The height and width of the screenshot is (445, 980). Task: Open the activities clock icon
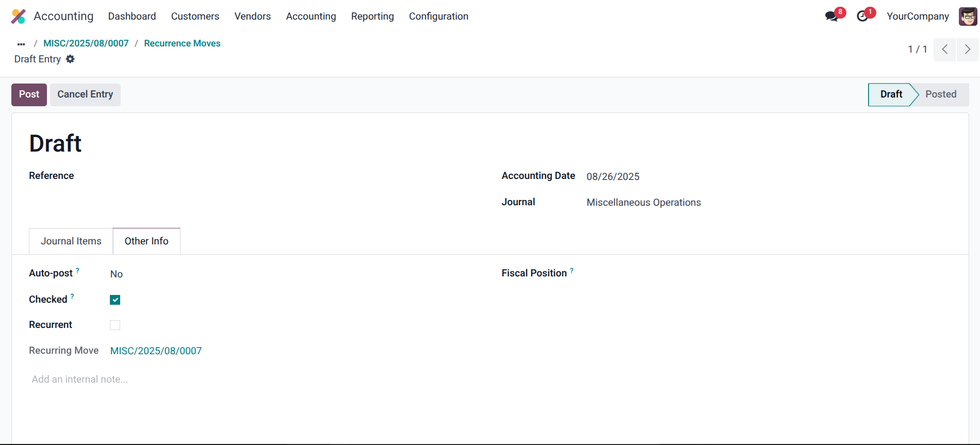tap(862, 17)
